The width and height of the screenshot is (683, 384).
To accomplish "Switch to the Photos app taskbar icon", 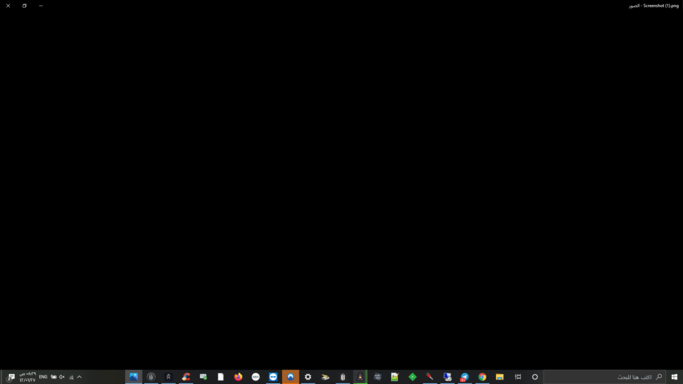I will (134, 377).
